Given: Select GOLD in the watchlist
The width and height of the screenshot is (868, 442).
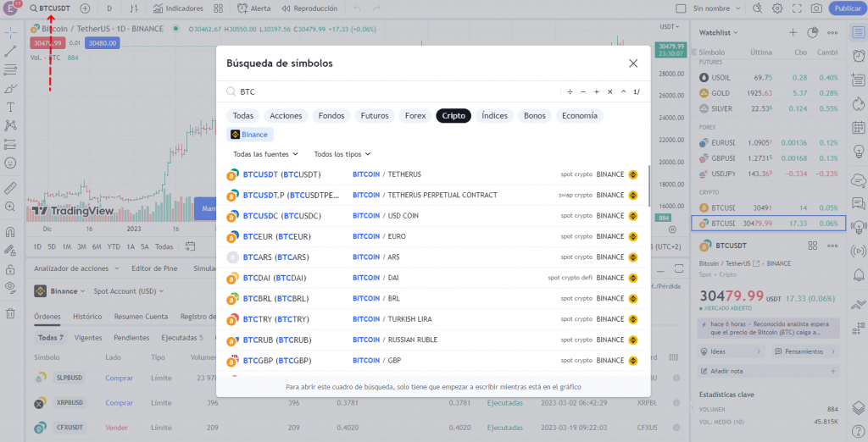Looking at the screenshot, I should coord(768,93).
